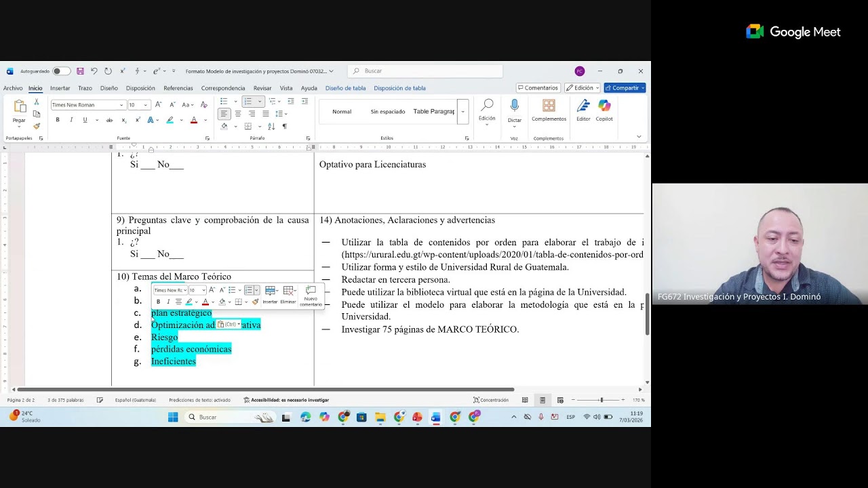Screen dimensions: 868x488
Task: Apply strikethrough formatting
Action: (x=109, y=120)
